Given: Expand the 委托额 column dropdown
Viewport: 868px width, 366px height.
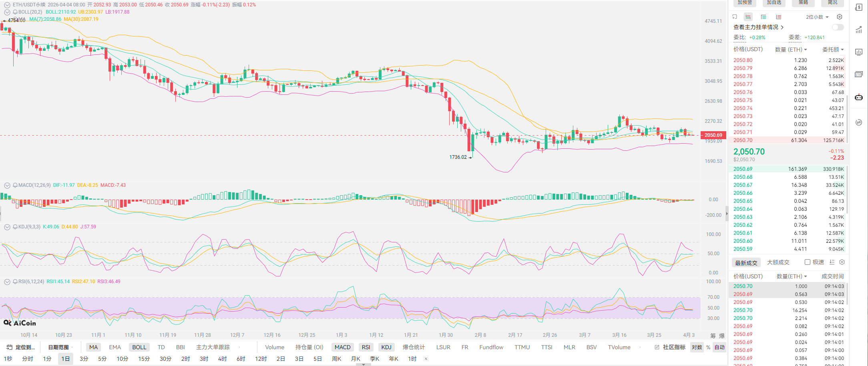Looking at the screenshot, I should 833,50.
